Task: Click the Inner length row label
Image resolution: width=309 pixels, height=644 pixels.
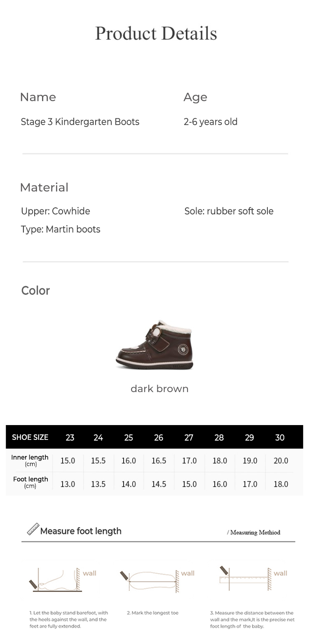Action: (30, 460)
